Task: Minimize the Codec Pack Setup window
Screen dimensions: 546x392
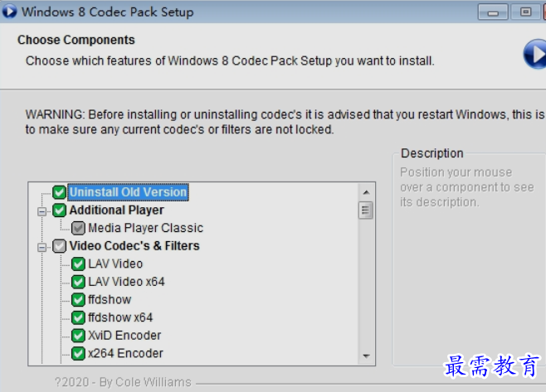Action: pyautogui.click(x=493, y=12)
